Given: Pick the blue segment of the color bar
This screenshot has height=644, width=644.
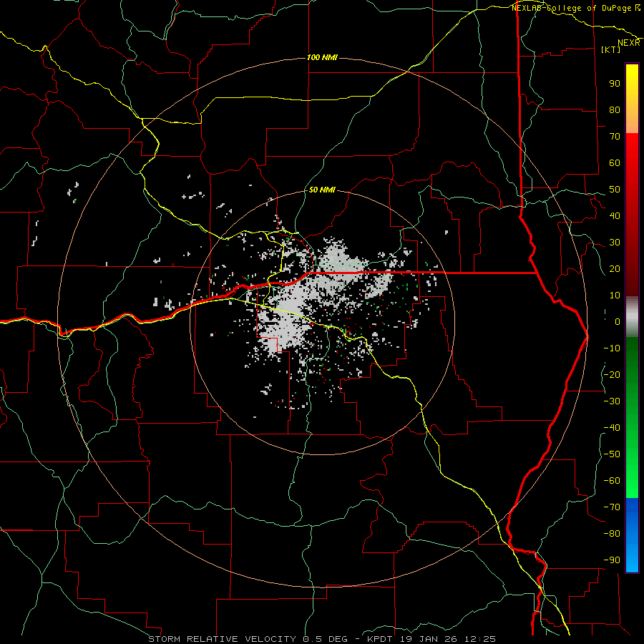Looking at the screenshot, I should [632, 535].
